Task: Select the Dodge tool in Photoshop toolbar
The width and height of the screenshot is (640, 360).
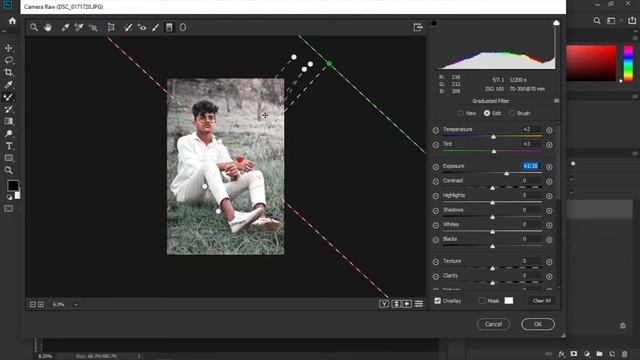Action: pos(9,133)
